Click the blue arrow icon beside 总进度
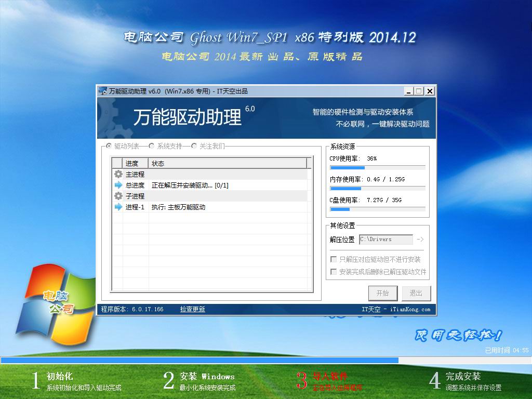Image resolution: width=532 pixels, height=399 pixels. [118, 185]
